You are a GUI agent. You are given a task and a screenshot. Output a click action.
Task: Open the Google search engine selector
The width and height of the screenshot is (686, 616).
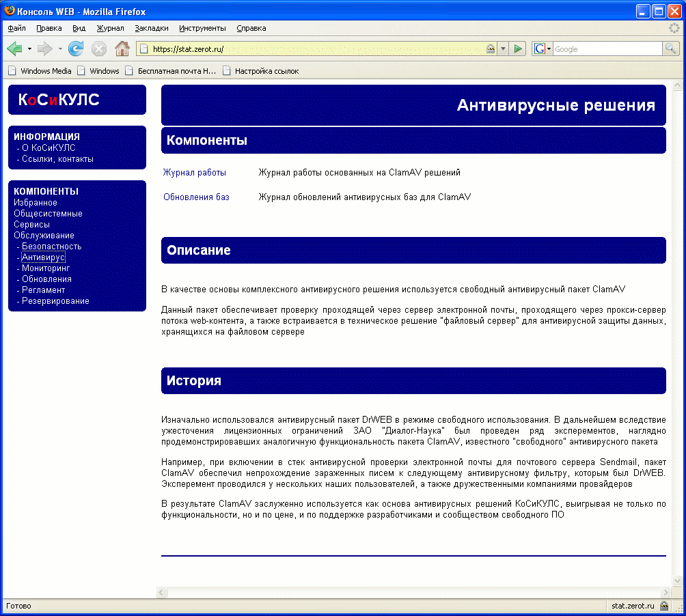pos(542,49)
